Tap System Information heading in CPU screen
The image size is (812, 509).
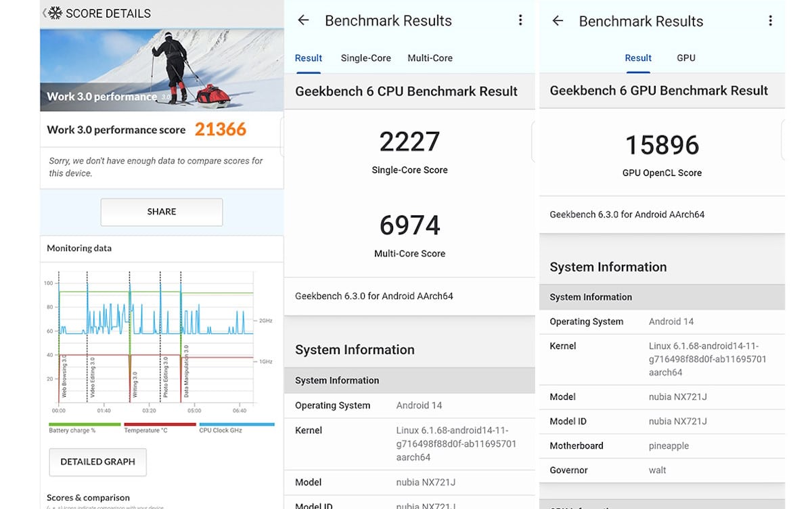pos(355,350)
